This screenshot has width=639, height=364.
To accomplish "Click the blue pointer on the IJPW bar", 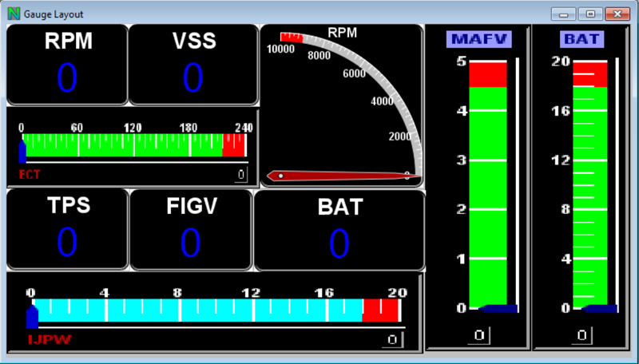I will click(x=32, y=317).
